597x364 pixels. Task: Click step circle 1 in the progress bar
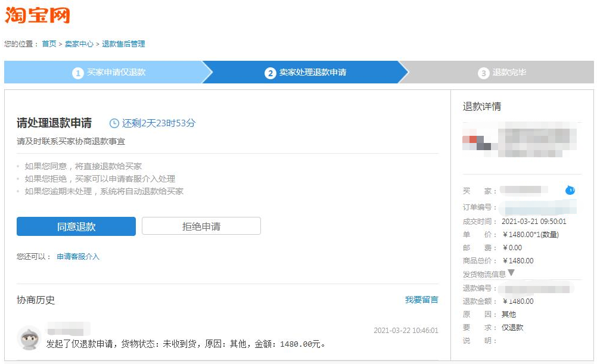(78, 72)
